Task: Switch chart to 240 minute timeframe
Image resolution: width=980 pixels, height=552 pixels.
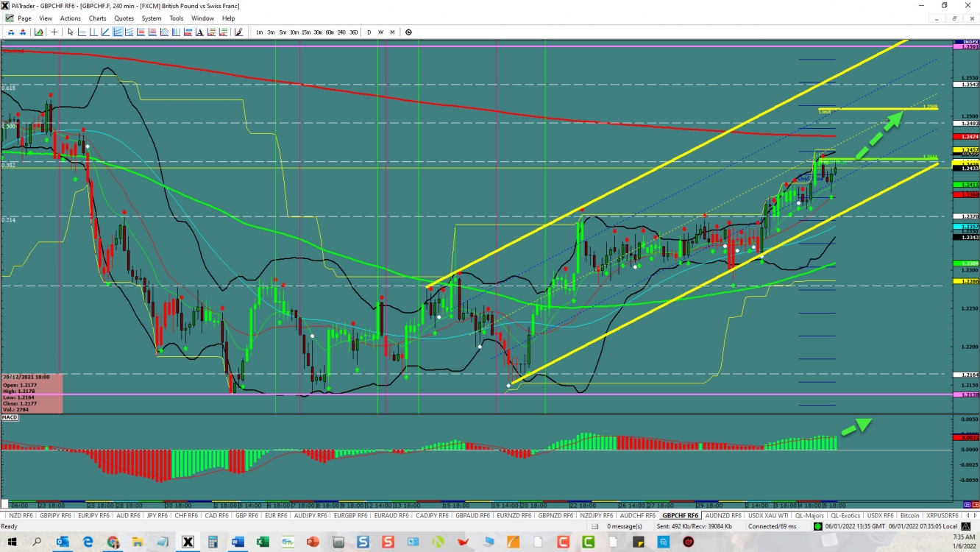Action: (341, 32)
